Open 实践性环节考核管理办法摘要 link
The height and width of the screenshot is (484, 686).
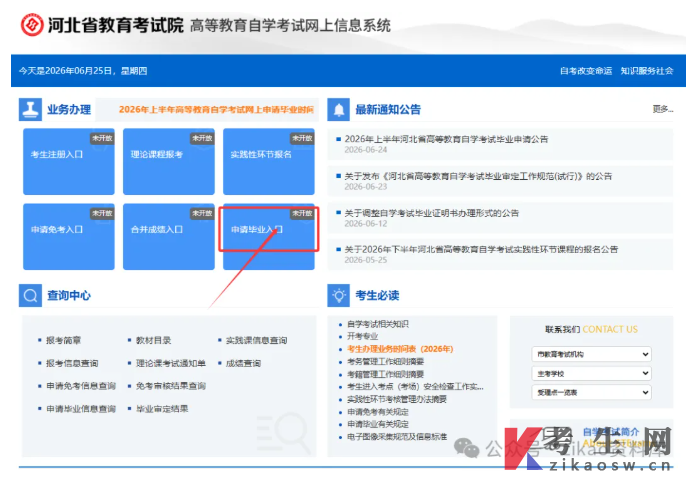coord(397,399)
